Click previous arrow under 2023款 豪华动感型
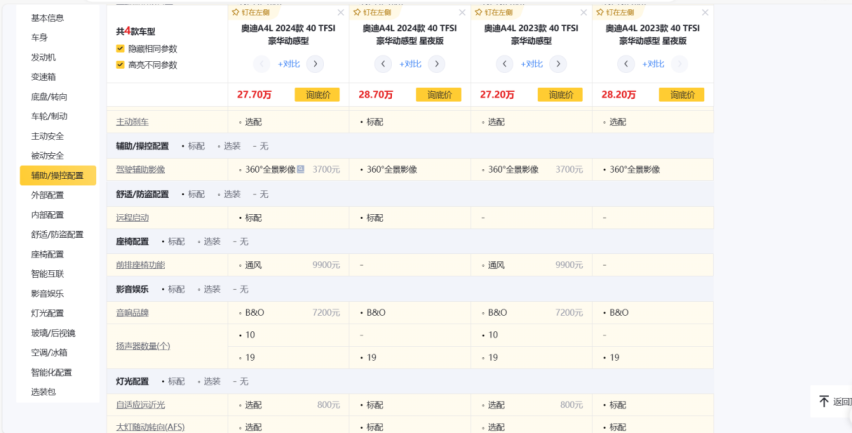 (505, 64)
